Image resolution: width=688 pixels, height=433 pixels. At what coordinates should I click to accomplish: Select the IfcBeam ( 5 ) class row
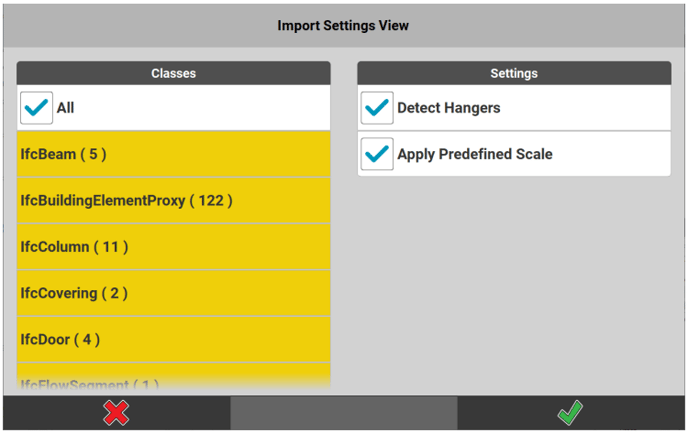173,154
